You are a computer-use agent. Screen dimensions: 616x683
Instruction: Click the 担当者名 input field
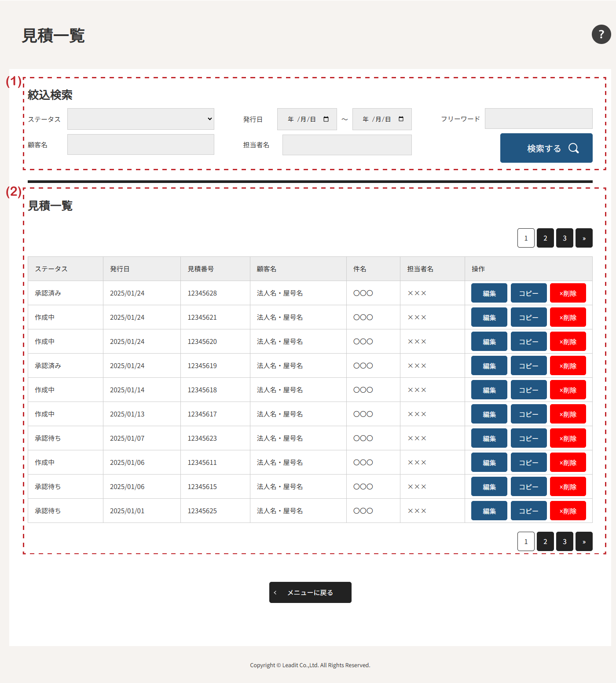pos(347,145)
